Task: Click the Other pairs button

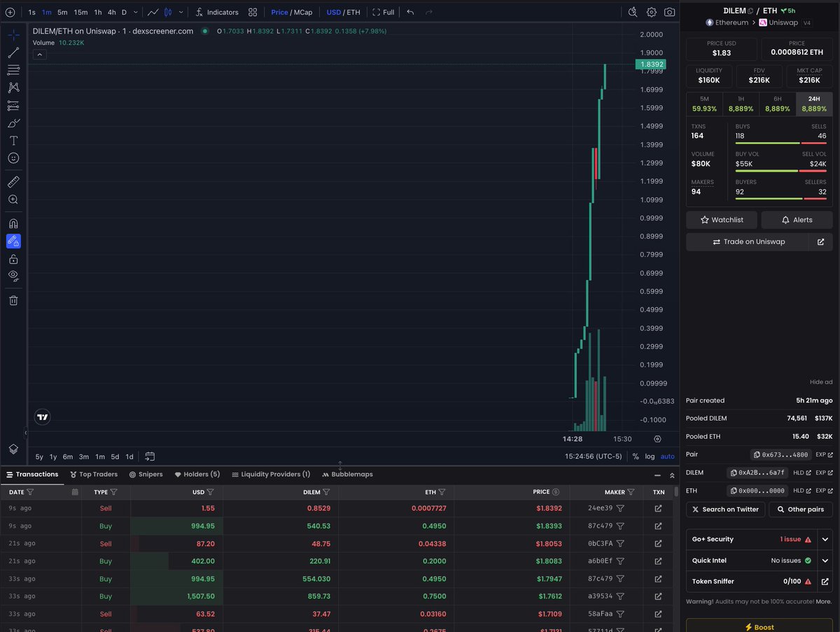Action: pyautogui.click(x=801, y=509)
